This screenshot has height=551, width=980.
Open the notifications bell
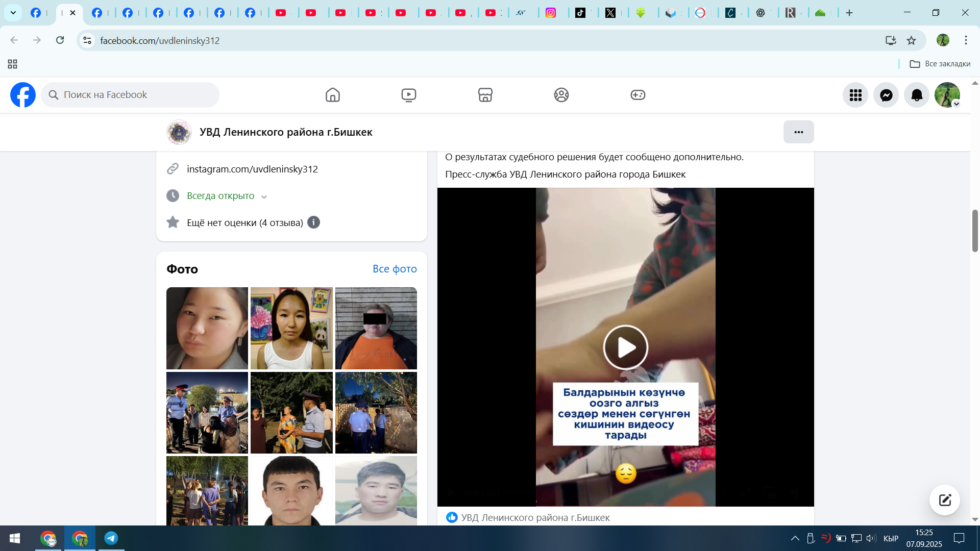tap(917, 95)
